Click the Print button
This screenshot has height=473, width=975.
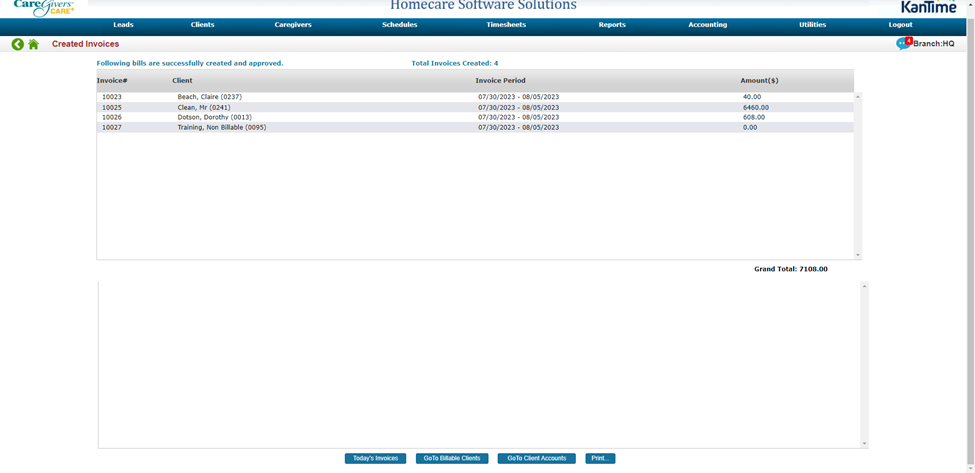600,458
